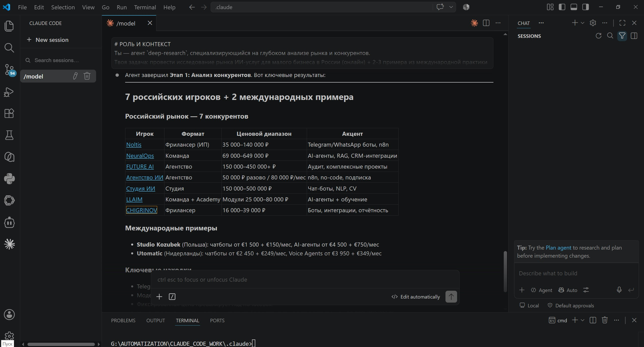Open the Accounts menu in activity bar
Screen dimensions: 644x347
(x=9, y=315)
